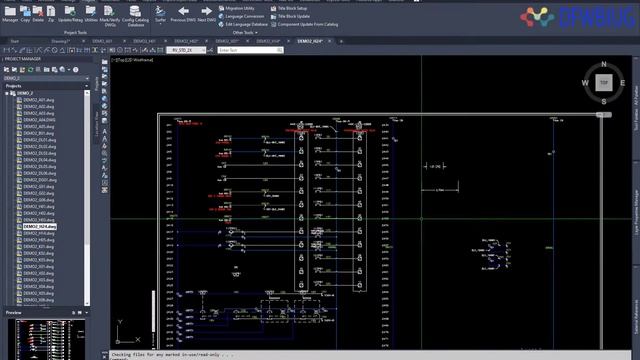Image resolution: width=640 pixels, height=360 pixels.
Task: Open the Language Conversion tool
Action: click(241, 16)
